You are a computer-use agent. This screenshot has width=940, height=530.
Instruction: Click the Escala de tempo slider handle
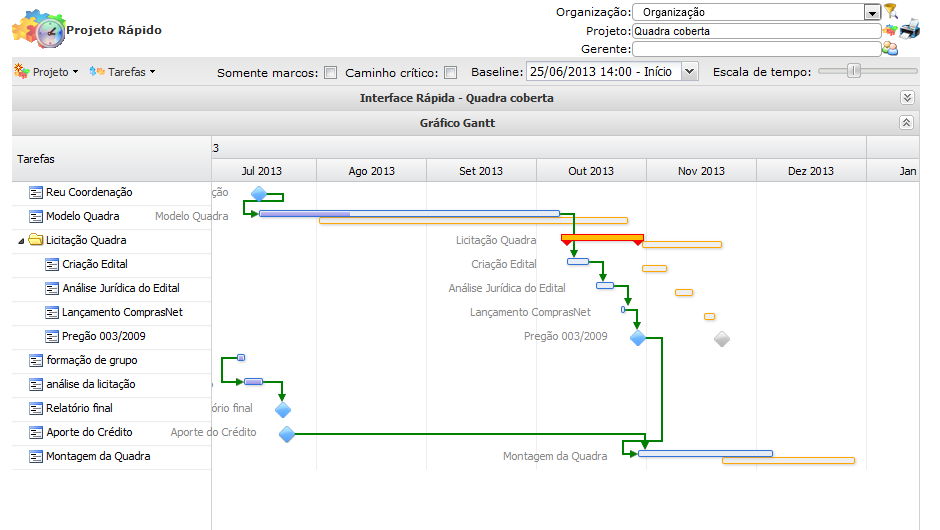[x=853, y=71]
